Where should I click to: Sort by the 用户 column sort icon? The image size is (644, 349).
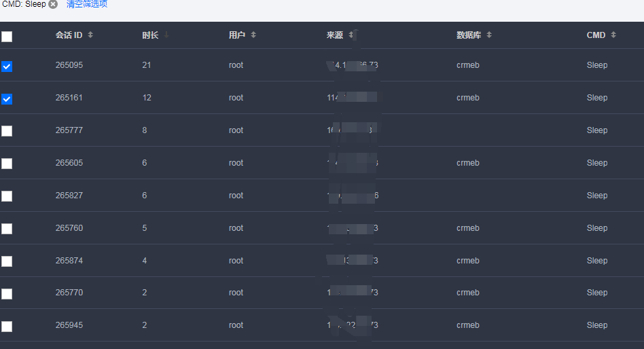click(x=253, y=35)
